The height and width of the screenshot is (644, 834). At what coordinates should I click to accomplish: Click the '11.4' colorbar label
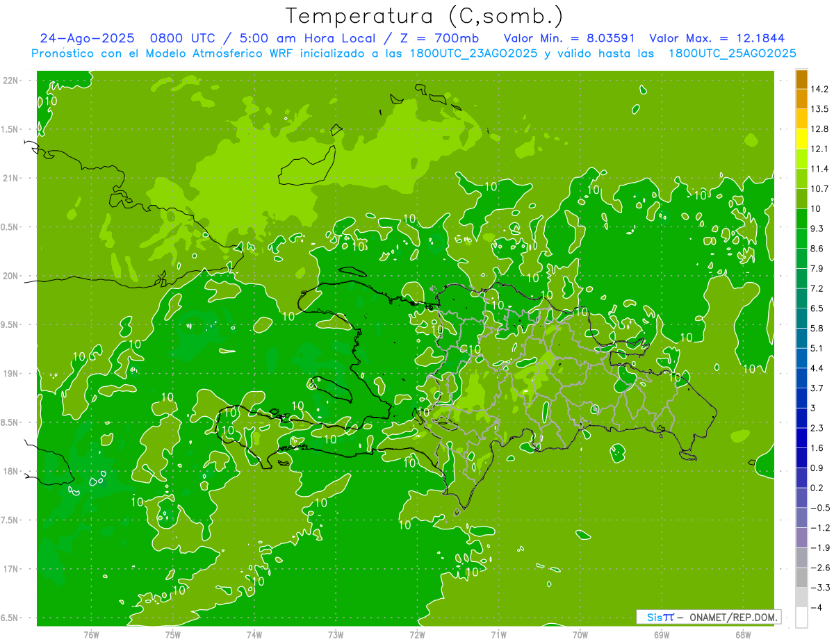819,169
